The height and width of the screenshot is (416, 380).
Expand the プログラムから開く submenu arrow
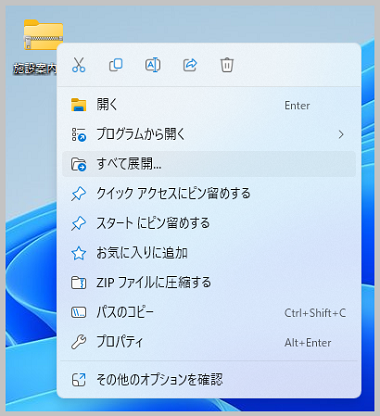click(x=341, y=135)
